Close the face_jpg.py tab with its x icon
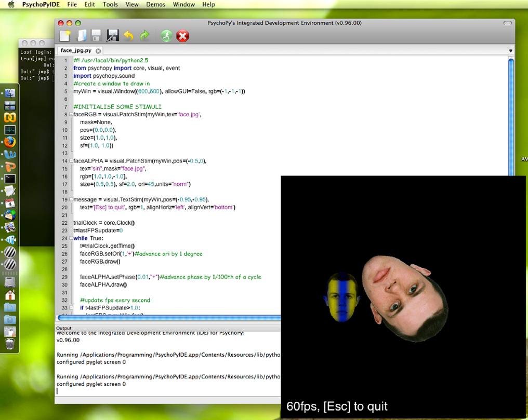This screenshot has height=420, width=528. (98, 51)
